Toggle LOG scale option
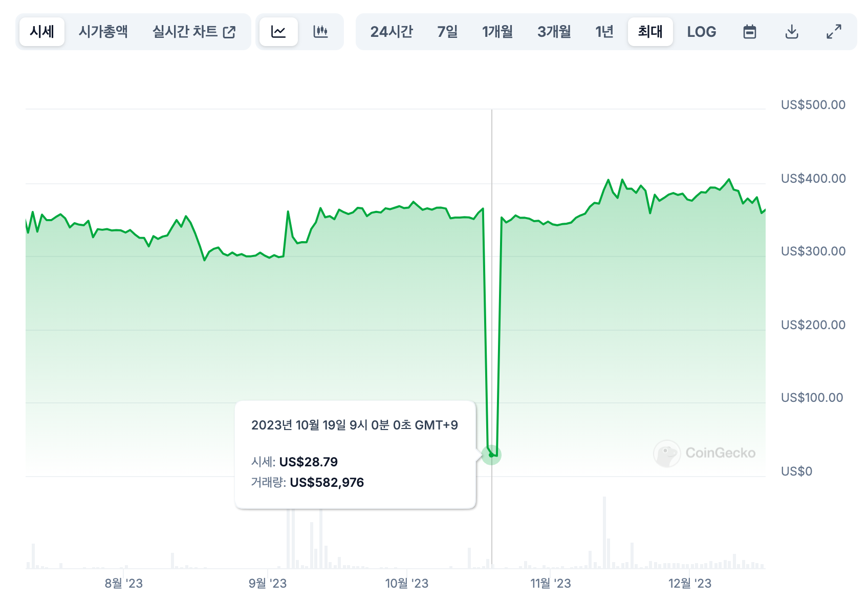The height and width of the screenshot is (602, 868). pyautogui.click(x=702, y=32)
